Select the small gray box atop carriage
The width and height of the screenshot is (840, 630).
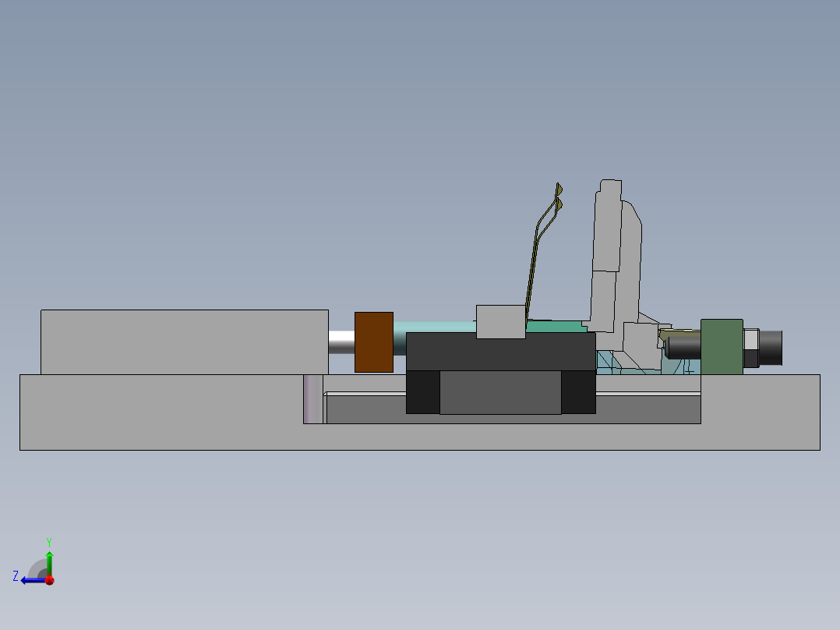coord(501,322)
